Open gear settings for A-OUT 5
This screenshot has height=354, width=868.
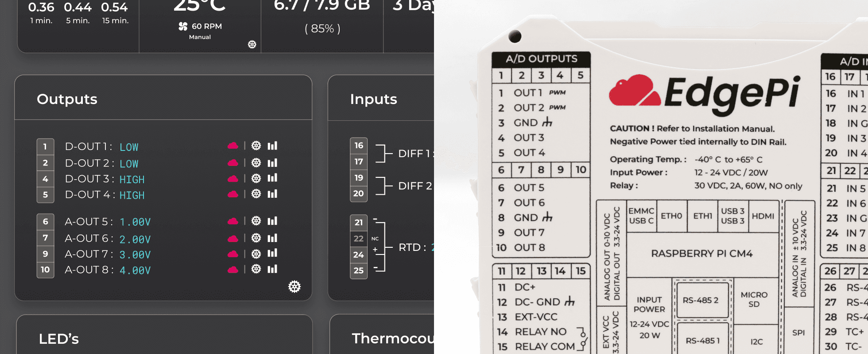click(256, 221)
